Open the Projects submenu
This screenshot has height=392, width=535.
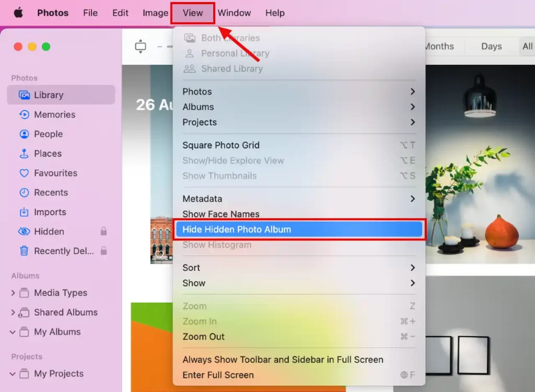(299, 122)
